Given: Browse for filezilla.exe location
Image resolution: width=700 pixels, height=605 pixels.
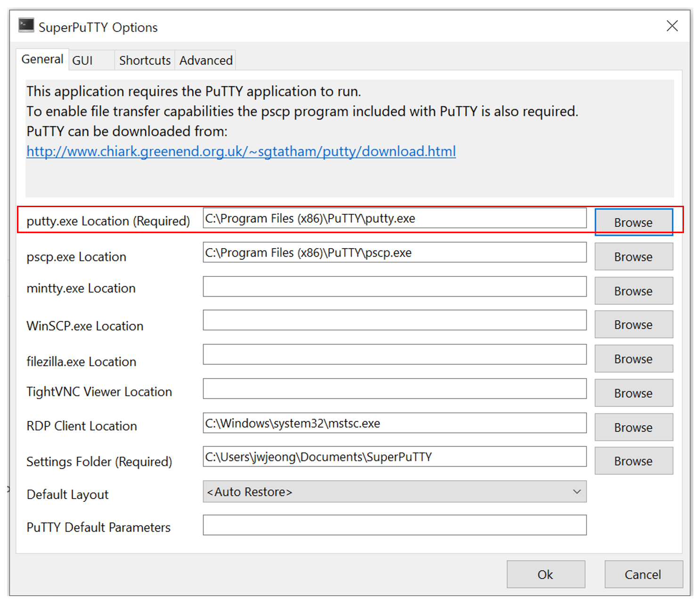Looking at the screenshot, I should click(634, 359).
